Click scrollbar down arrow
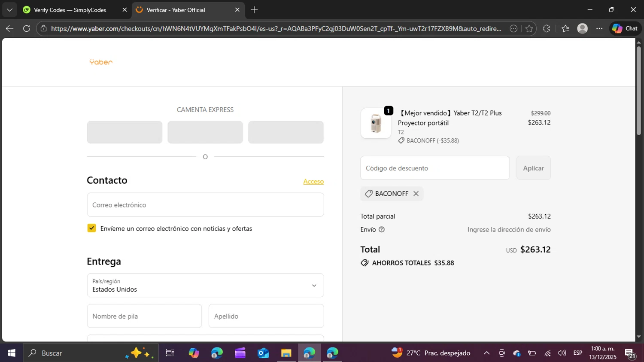This screenshot has width=644, height=362. [639, 337]
